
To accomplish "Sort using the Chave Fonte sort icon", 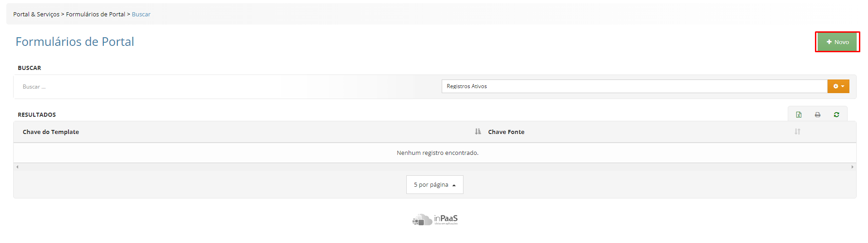I will (x=797, y=131).
